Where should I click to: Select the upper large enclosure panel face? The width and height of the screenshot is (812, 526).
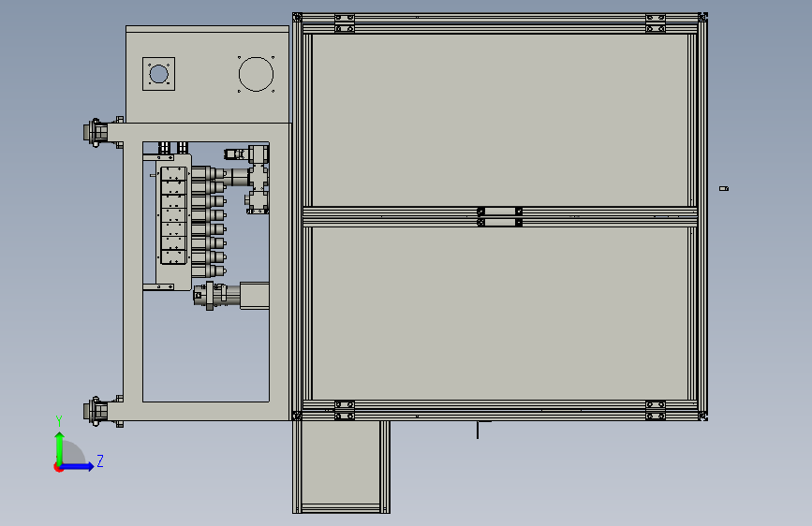(500, 120)
